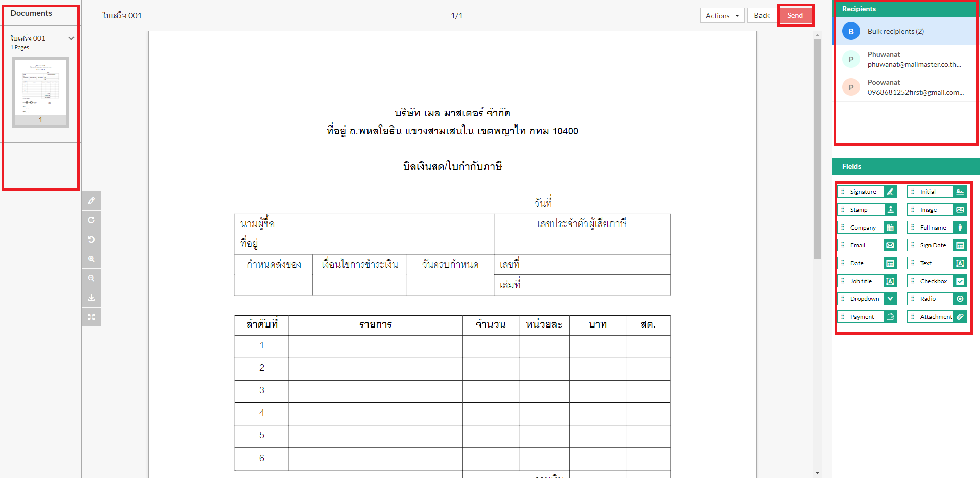Toggle fullscreen with the expand arrows icon
The image size is (980, 478).
pyautogui.click(x=91, y=317)
